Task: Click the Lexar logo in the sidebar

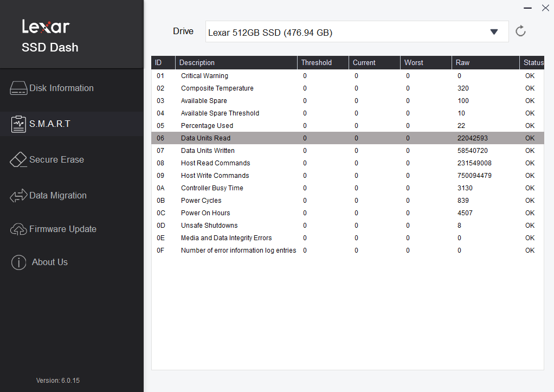Action: coord(46,27)
